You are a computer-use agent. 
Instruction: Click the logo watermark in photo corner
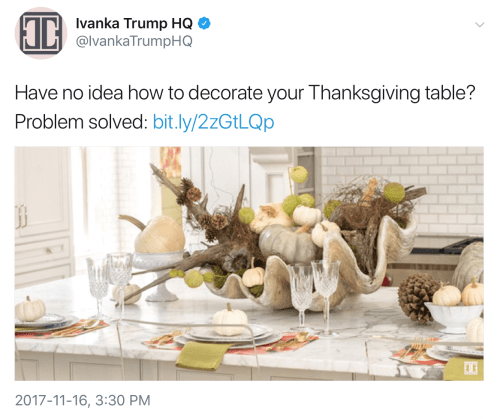[471, 368]
